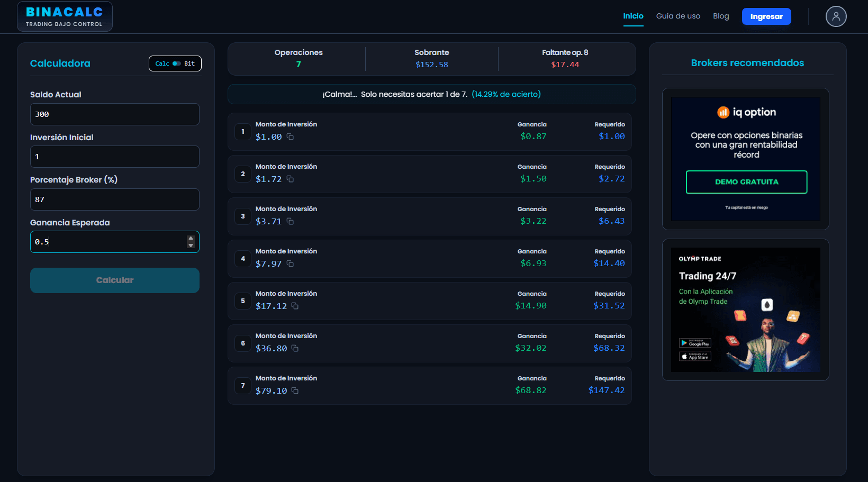Focus the Saldo Actual input field

point(115,114)
